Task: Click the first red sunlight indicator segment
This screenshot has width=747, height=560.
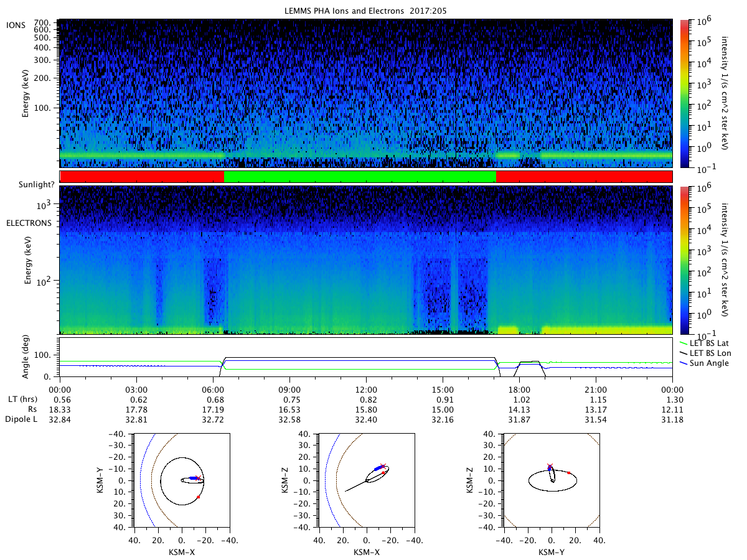Action: click(142, 177)
